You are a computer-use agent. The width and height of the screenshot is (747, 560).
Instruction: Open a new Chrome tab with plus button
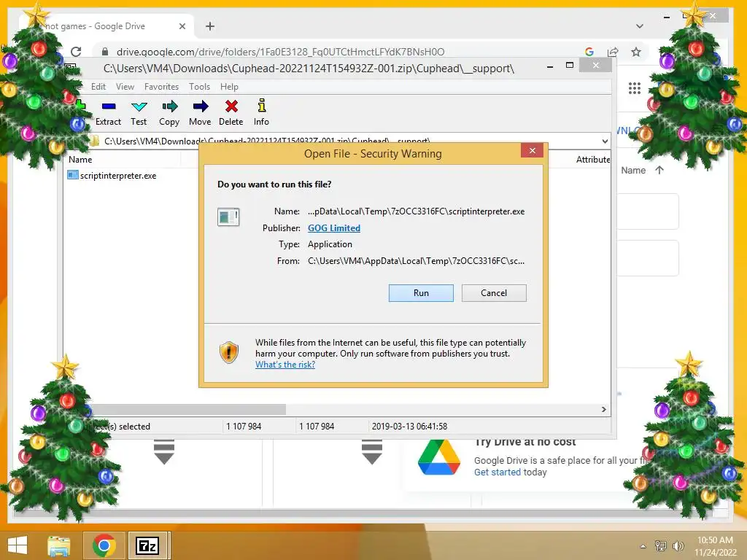pyautogui.click(x=210, y=26)
